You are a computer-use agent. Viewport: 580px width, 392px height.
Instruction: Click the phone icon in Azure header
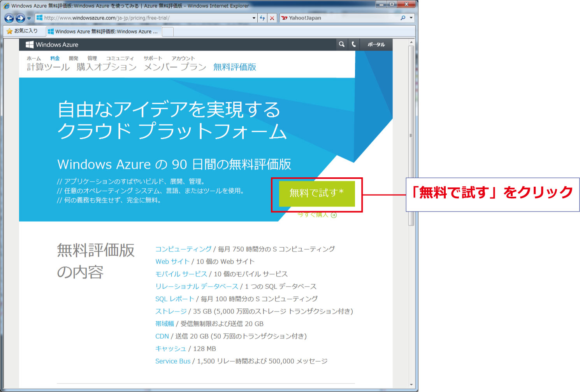coord(354,44)
